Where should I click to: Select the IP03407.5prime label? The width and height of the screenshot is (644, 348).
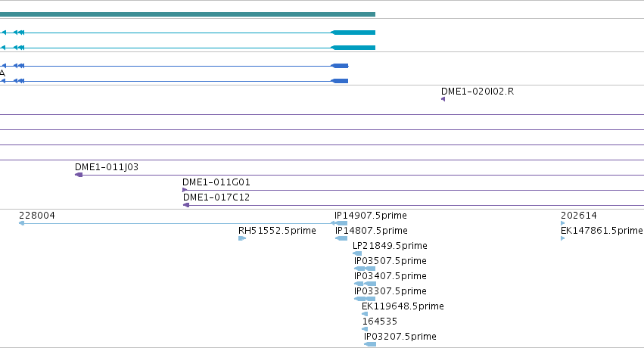(390, 276)
